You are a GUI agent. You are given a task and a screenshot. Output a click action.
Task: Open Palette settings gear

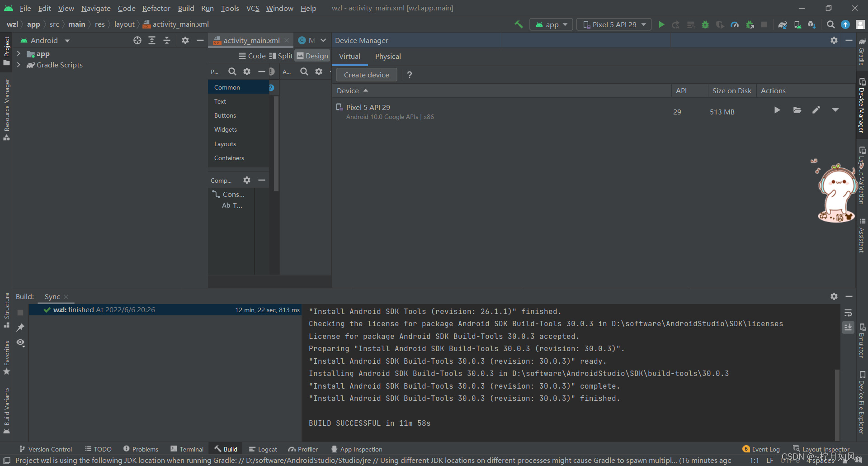coord(247,71)
